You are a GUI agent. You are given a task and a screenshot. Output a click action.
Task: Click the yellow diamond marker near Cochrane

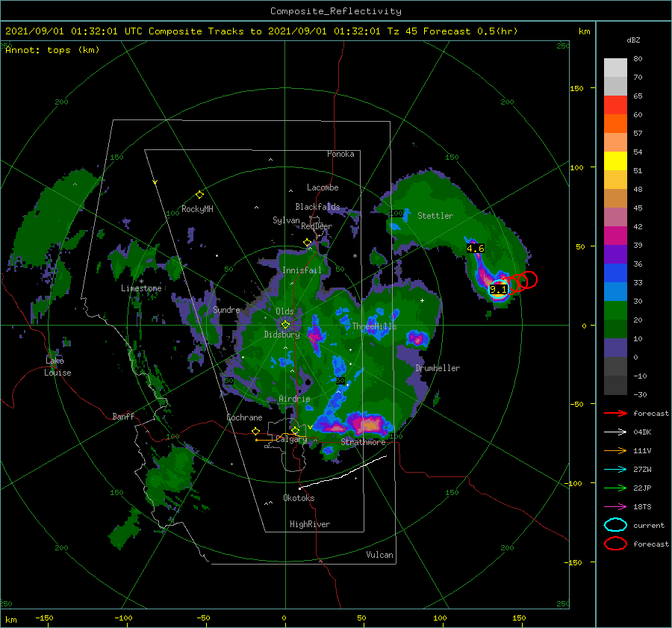(x=256, y=431)
